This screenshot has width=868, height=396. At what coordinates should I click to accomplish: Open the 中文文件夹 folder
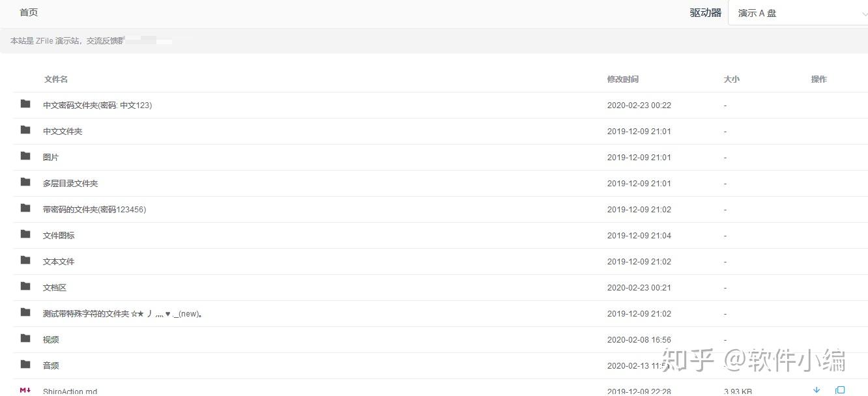coord(63,132)
